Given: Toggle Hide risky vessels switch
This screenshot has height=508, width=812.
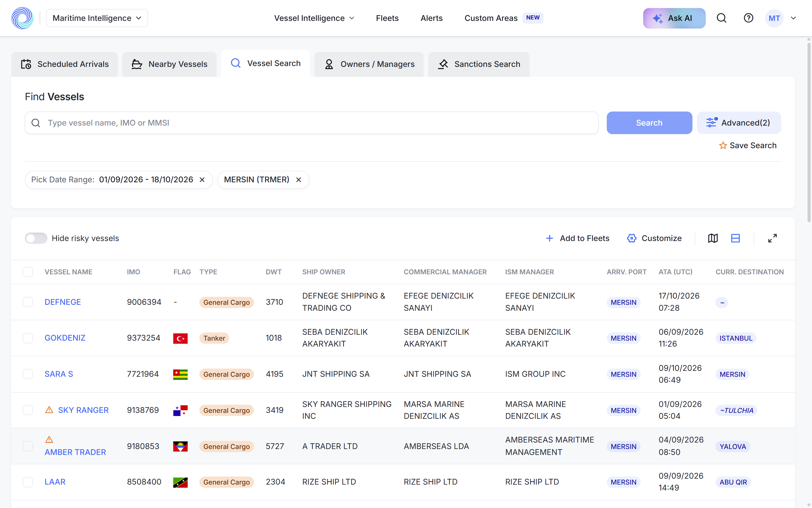Looking at the screenshot, I should click(x=36, y=238).
